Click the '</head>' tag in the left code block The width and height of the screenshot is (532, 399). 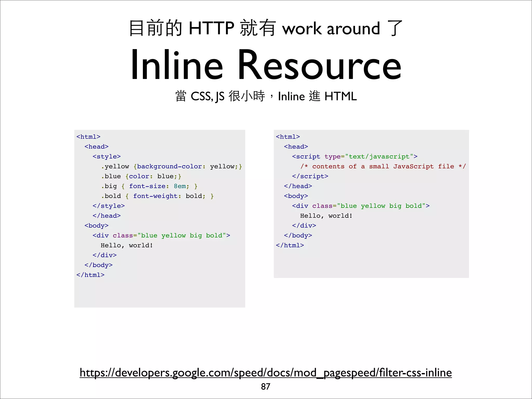(107, 216)
